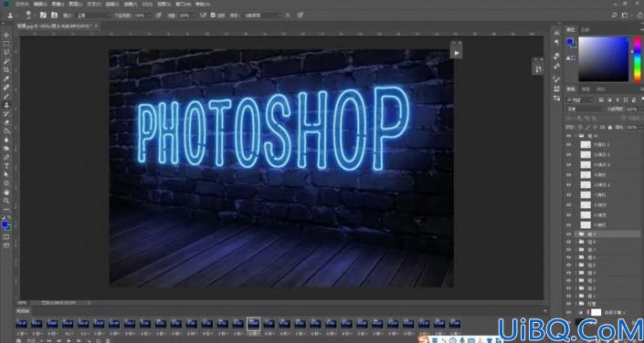Select the Spot Healing Brush tool
This screenshot has height=343, width=644.
point(6,87)
